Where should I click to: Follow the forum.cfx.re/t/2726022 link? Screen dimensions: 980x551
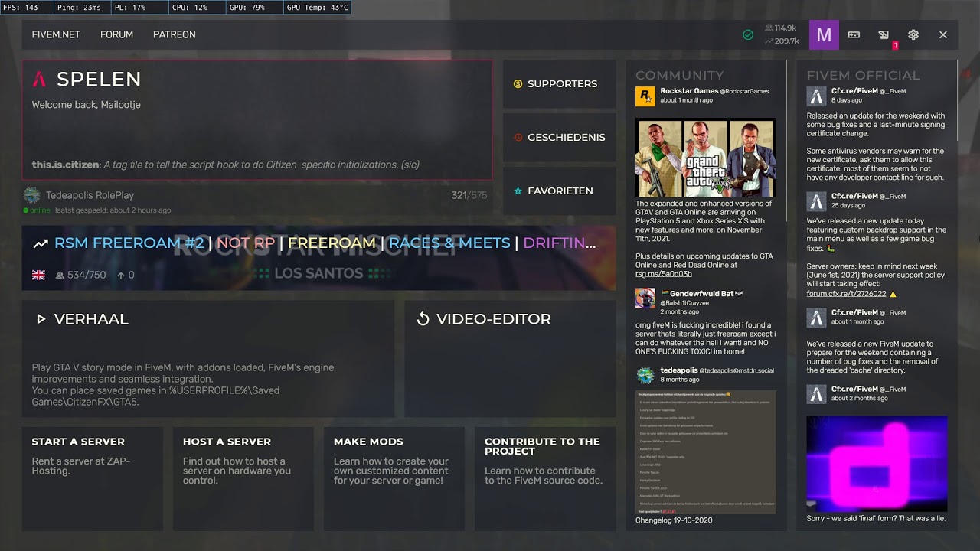click(846, 294)
